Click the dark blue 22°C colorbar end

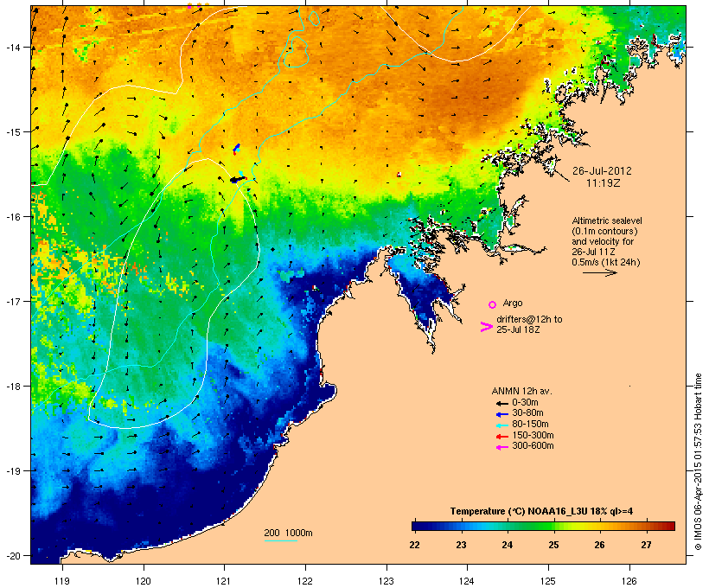[415, 526]
